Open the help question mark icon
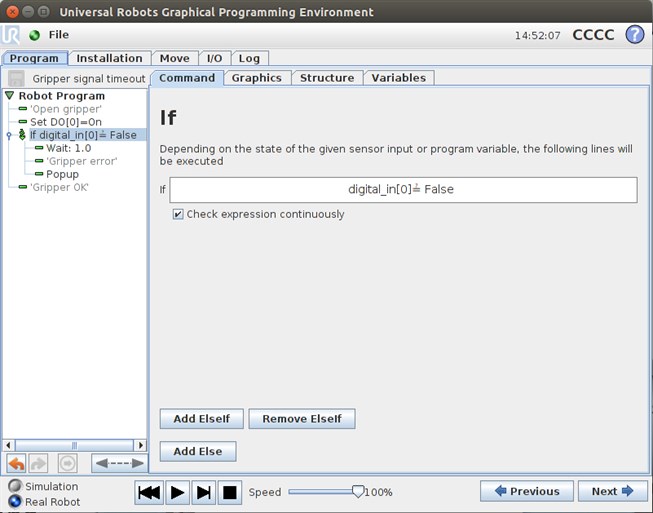 [x=635, y=35]
